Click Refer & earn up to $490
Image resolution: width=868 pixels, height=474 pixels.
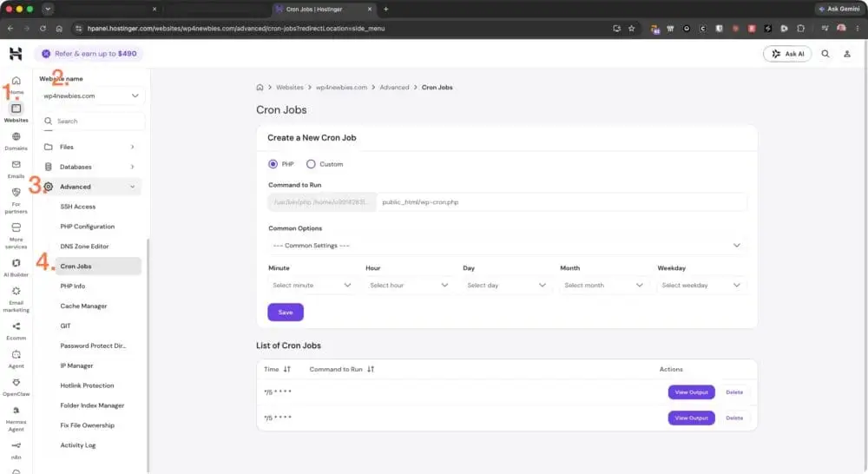89,54
